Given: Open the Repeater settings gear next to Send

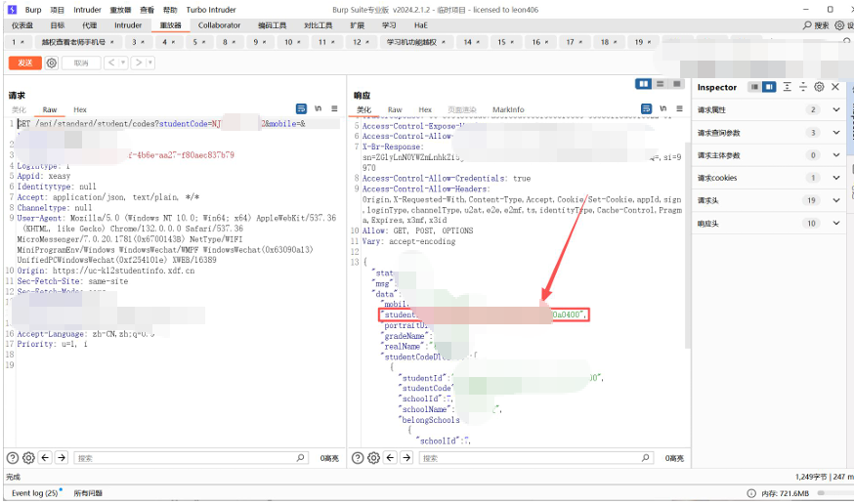Looking at the screenshot, I should click(x=52, y=63).
